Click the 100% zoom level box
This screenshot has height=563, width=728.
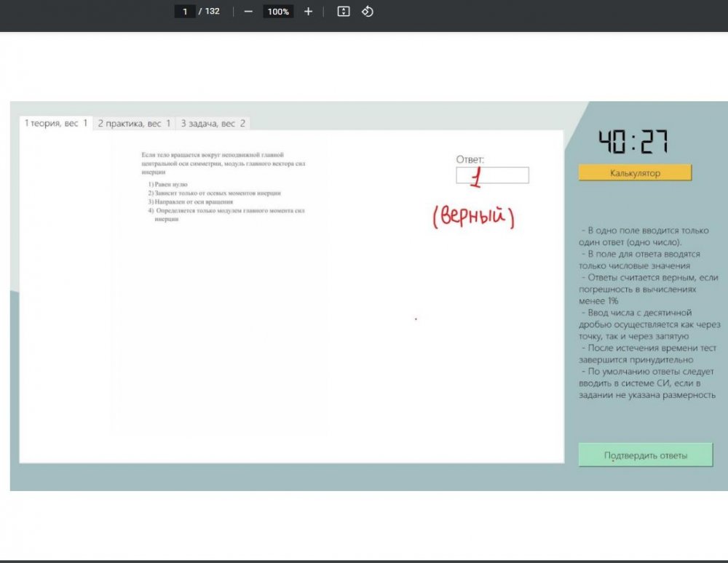(277, 12)
